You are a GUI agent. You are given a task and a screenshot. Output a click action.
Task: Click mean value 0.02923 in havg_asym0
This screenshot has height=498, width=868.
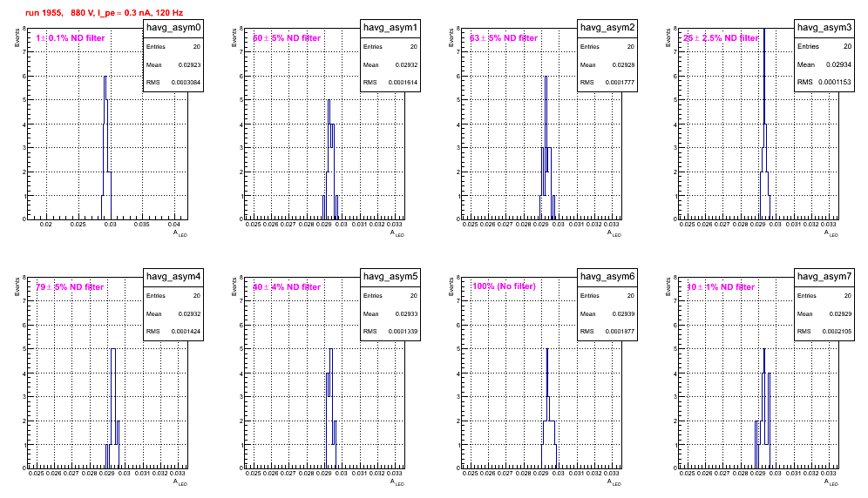click(189, 64)
